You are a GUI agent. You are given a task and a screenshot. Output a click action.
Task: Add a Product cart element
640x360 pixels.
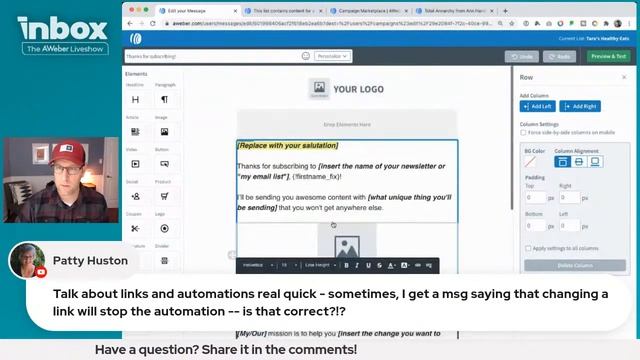pyautogui.click(x=164, y=196)
